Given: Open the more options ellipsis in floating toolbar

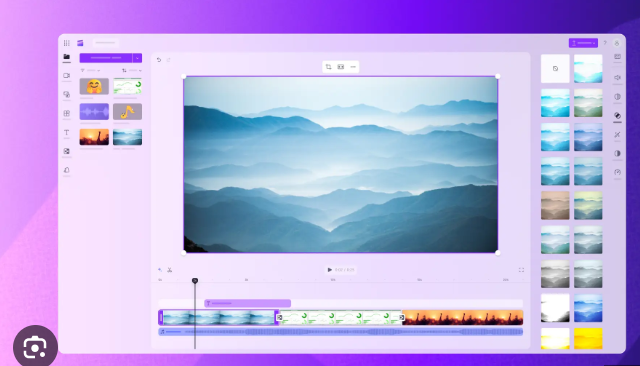Looking at the screenshot, I should click(x=353, y=67).
